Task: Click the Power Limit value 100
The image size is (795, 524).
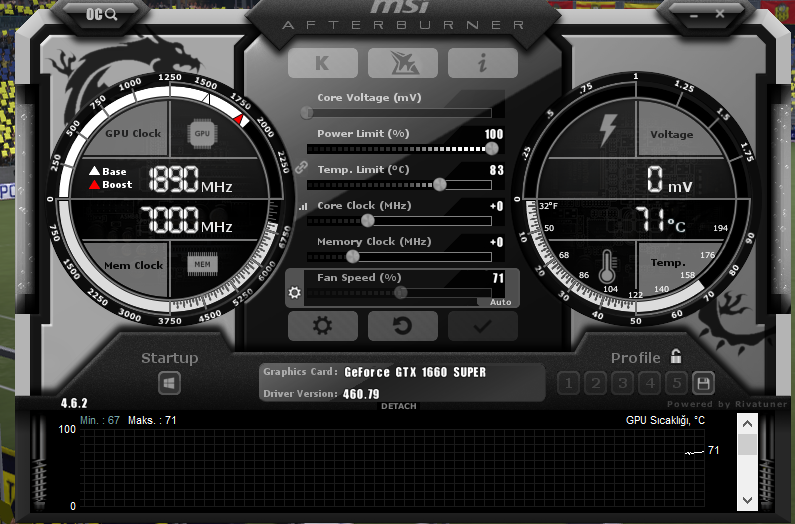Action: click(x=494, y=134)
